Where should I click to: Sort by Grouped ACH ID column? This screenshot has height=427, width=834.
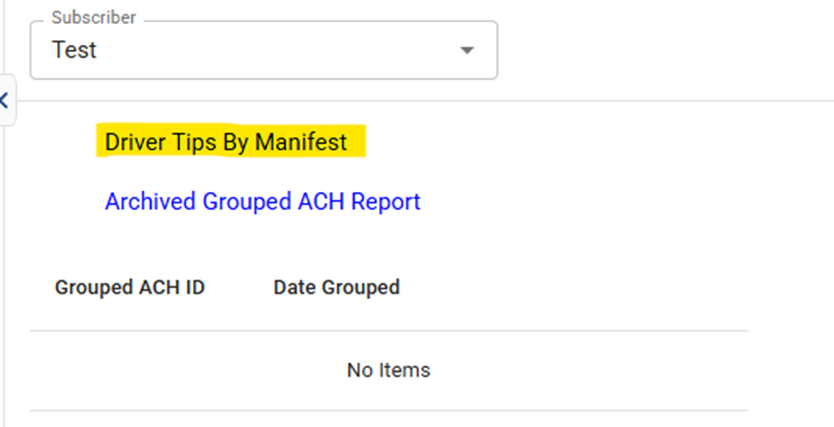pos(130,288)
